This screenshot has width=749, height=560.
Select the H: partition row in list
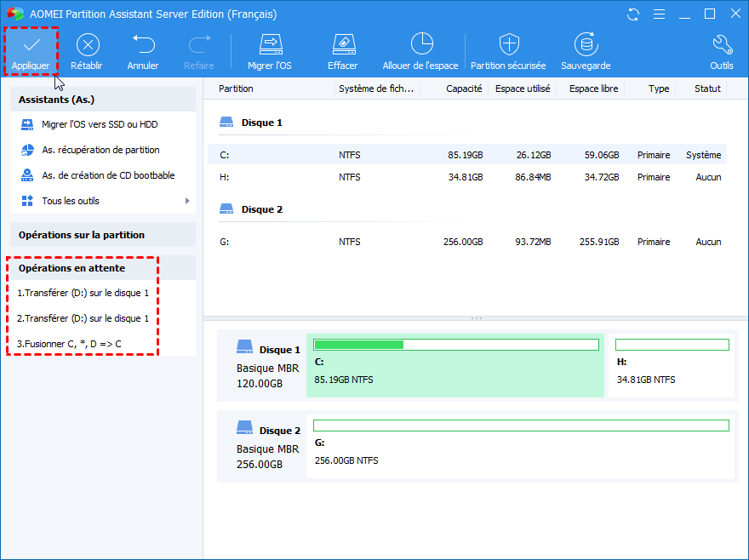click(468, 177)
